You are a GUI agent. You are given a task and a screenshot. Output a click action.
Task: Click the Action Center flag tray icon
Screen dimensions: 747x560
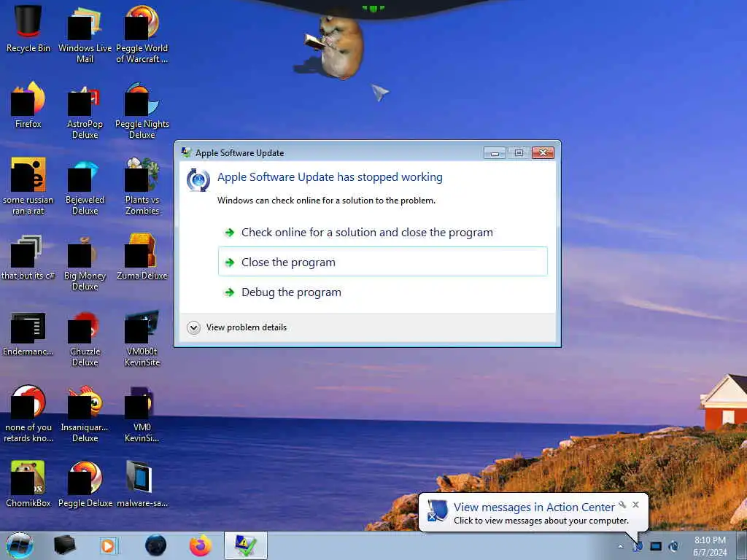coord(638,547)
